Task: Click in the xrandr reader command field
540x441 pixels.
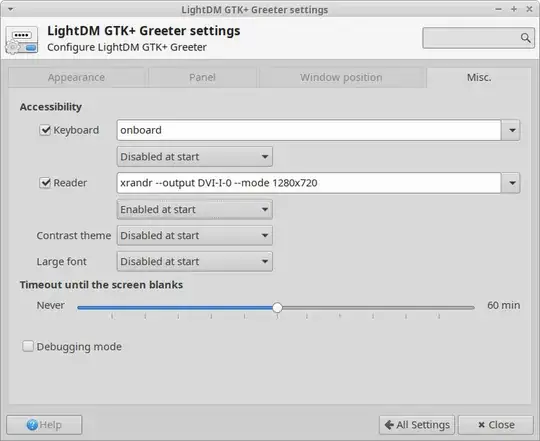Action: click(309, 183)
